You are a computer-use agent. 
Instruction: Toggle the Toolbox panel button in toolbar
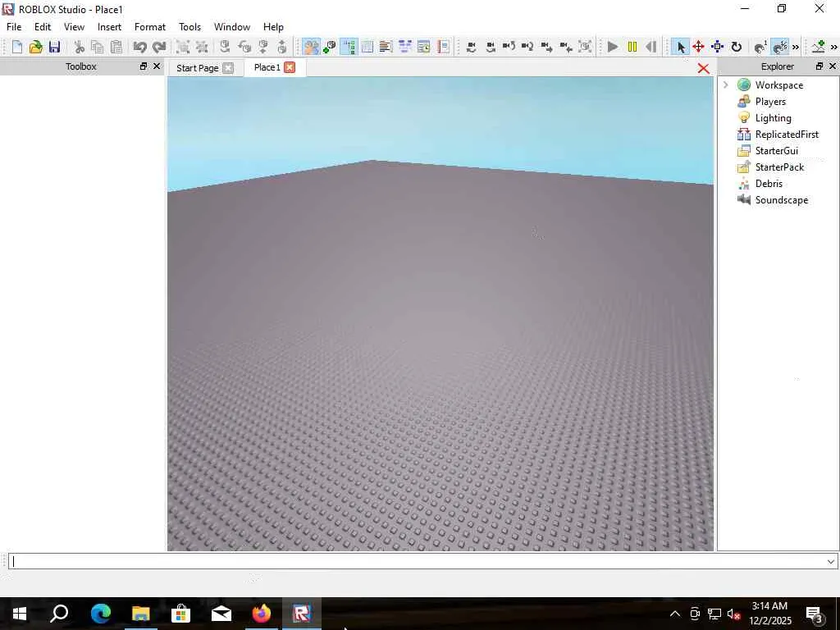click(x=311, y=47)
